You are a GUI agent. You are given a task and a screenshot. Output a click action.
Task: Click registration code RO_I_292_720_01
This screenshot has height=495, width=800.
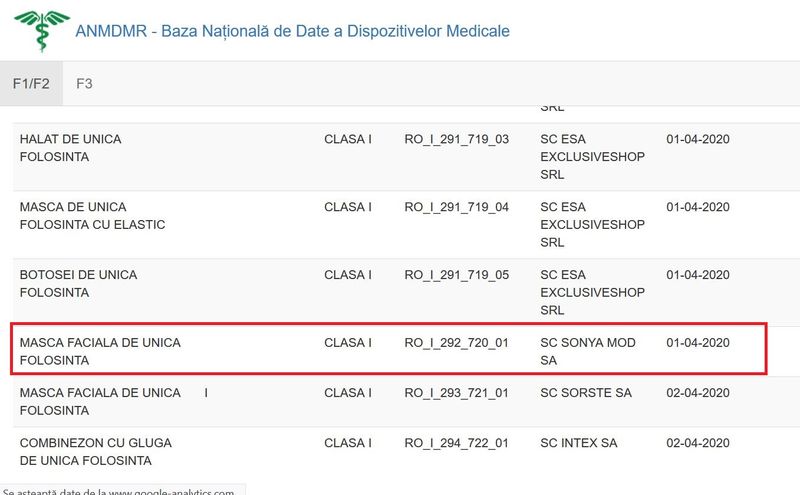pyautogui.click(x=457, y=343)
